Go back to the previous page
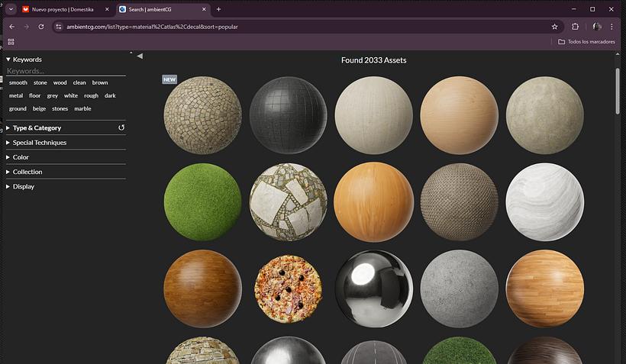This screenshot has height=364, width=626. pyautogui.click(x=11, y=27)
